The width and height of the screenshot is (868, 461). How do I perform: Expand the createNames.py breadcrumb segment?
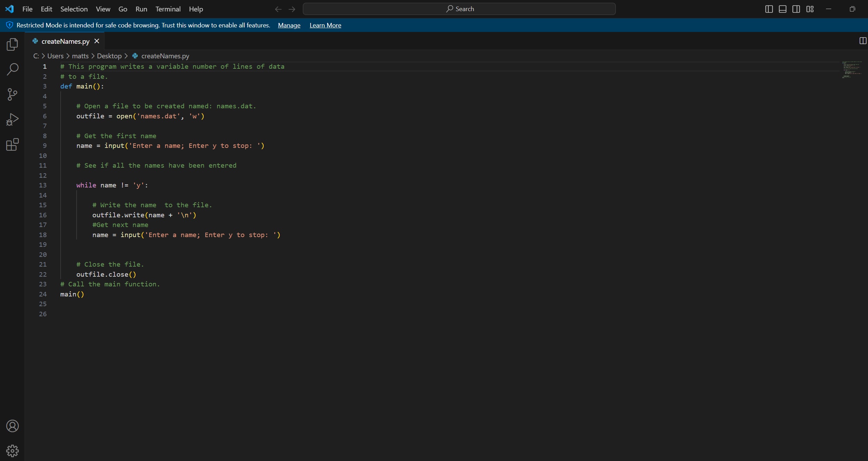coord(165,56)
